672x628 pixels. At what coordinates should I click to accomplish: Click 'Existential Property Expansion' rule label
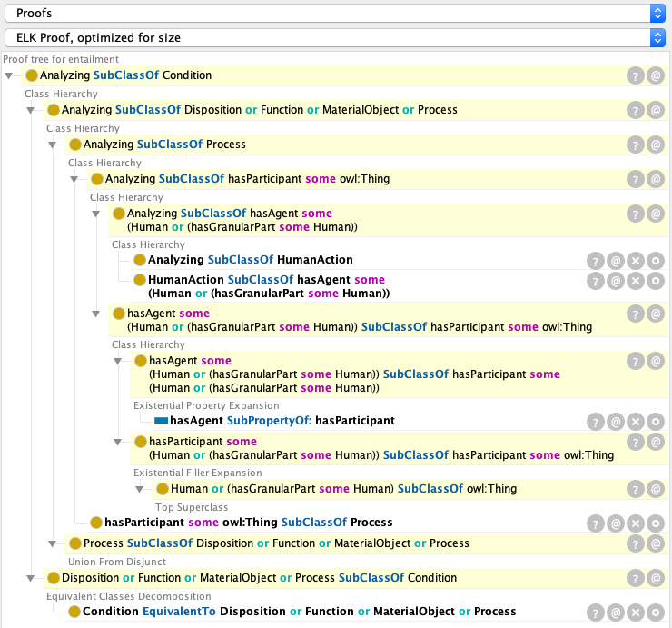pos(206,406)
